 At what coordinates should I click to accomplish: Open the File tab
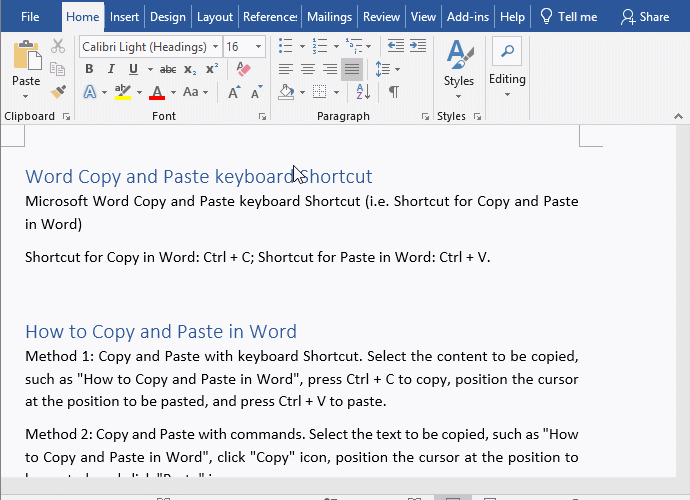(x=30, y=17)
